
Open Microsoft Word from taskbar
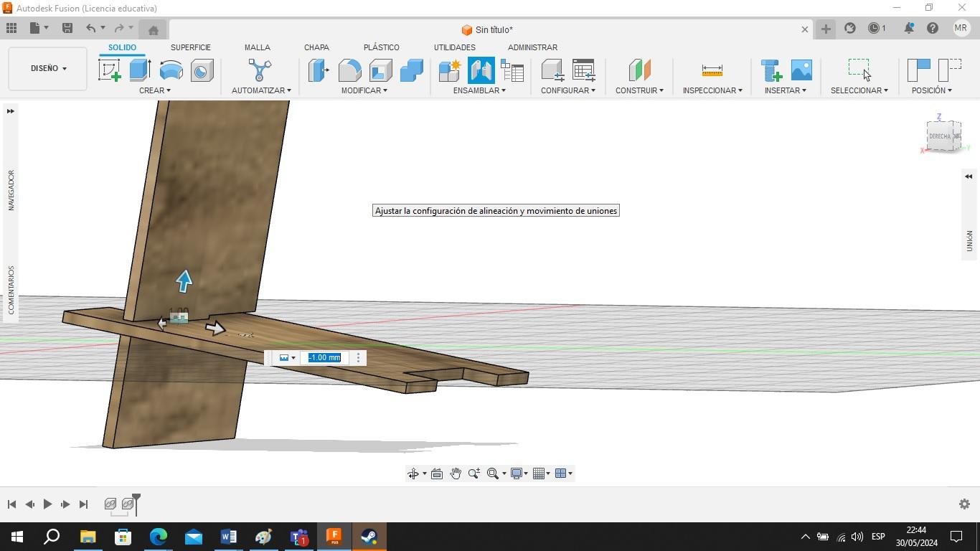pos(229,537)
